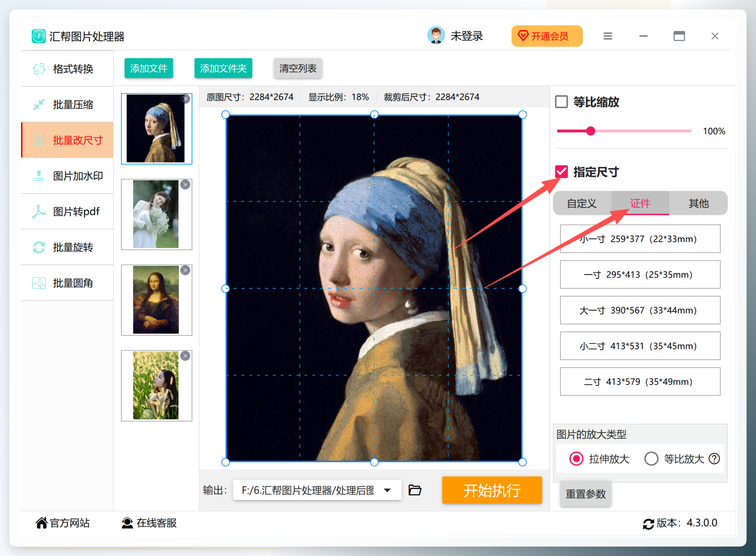Image resolution: width=756 pixels, height=556 pixels.
Task: Click the version refresh icon
Action: click(649, 524)
